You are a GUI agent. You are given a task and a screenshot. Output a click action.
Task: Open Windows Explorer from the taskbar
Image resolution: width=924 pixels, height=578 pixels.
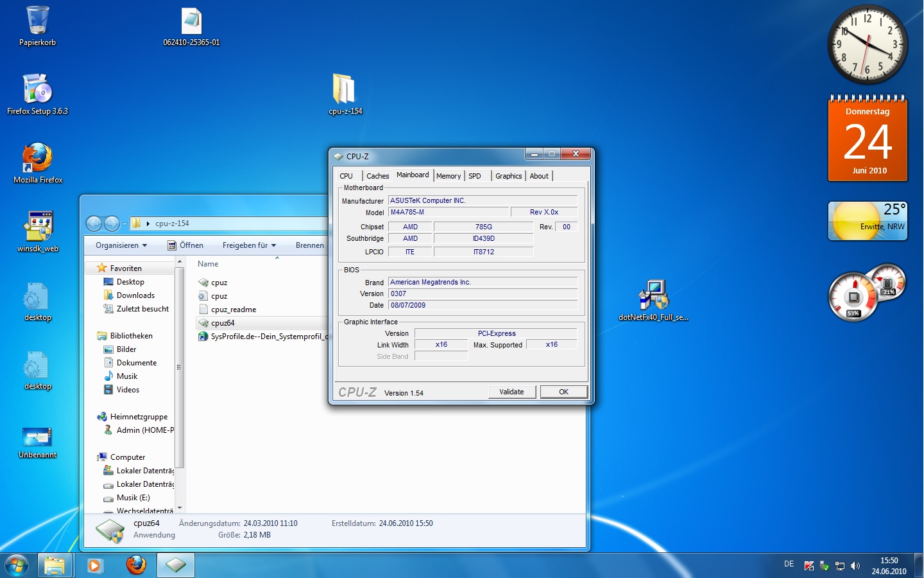coord(55,565)
